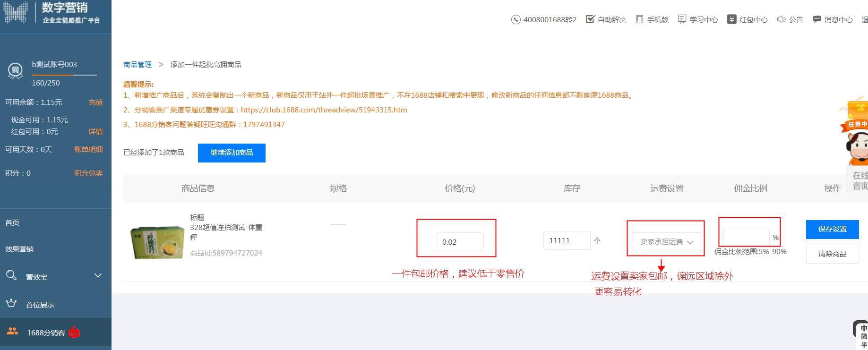Screen dimensions: 868x350
Task: Click the 首位展示 crown icon
Action: [x=11, y=303]
